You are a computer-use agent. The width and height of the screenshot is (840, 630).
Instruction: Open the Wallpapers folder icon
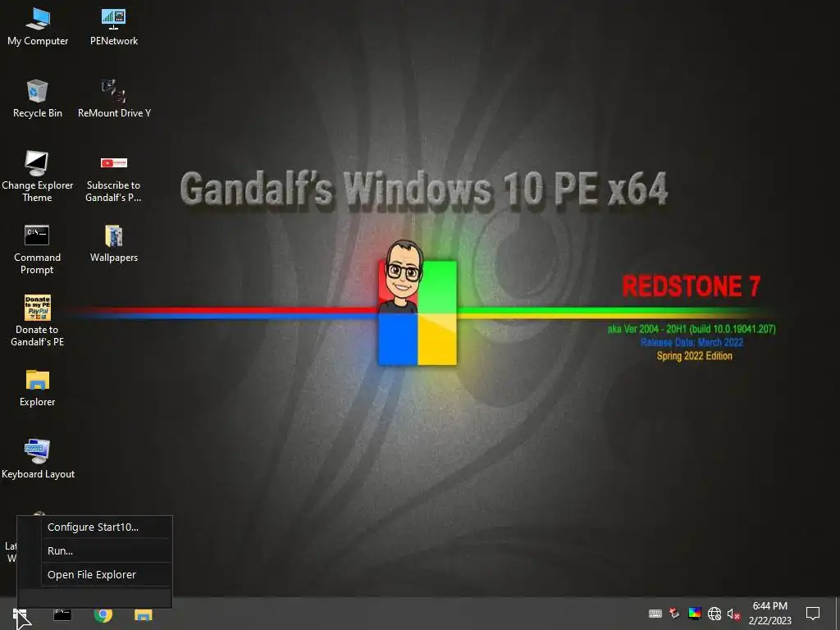113,244
